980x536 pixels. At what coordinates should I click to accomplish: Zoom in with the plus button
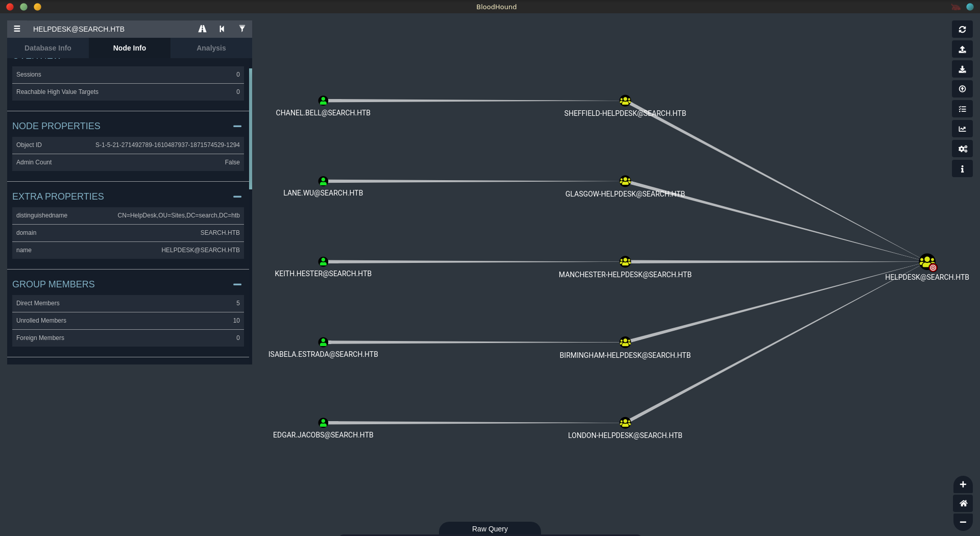pos(963,484)
